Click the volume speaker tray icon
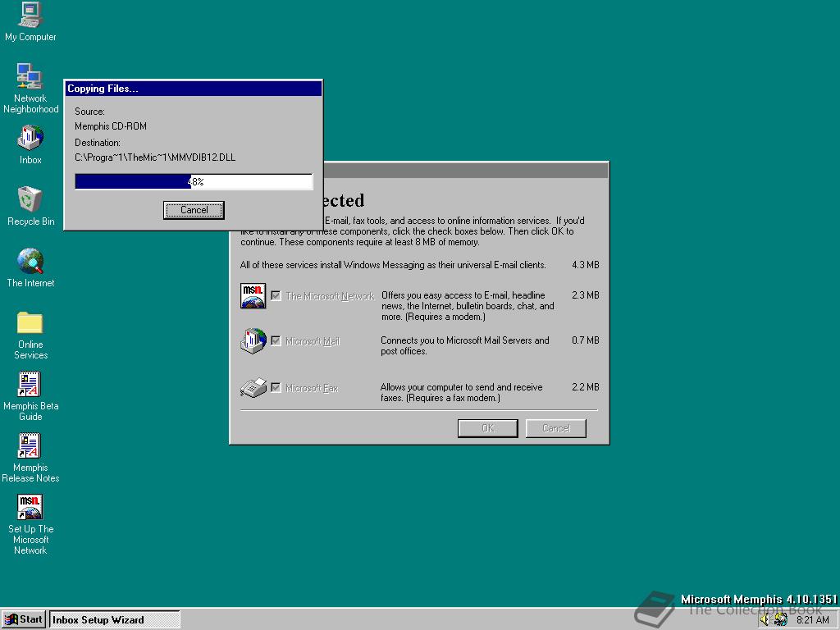Screen dimensions: 840x630 765,620
